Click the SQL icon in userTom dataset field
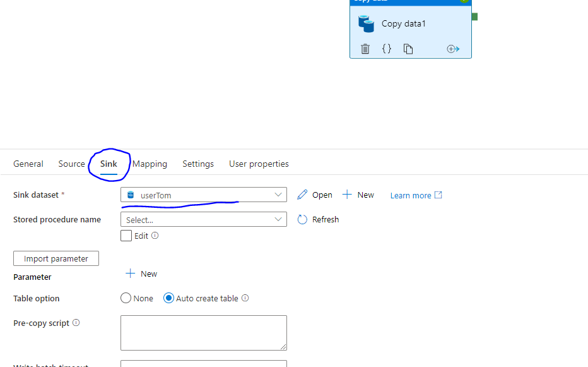The image size is (588, 367). 131,195
